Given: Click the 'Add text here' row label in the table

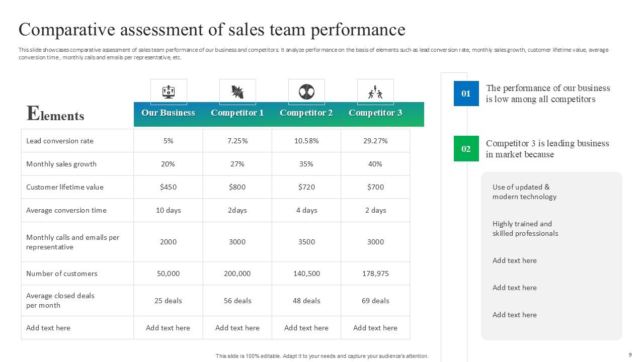Looking at the screenshot, I should [48, 328].
